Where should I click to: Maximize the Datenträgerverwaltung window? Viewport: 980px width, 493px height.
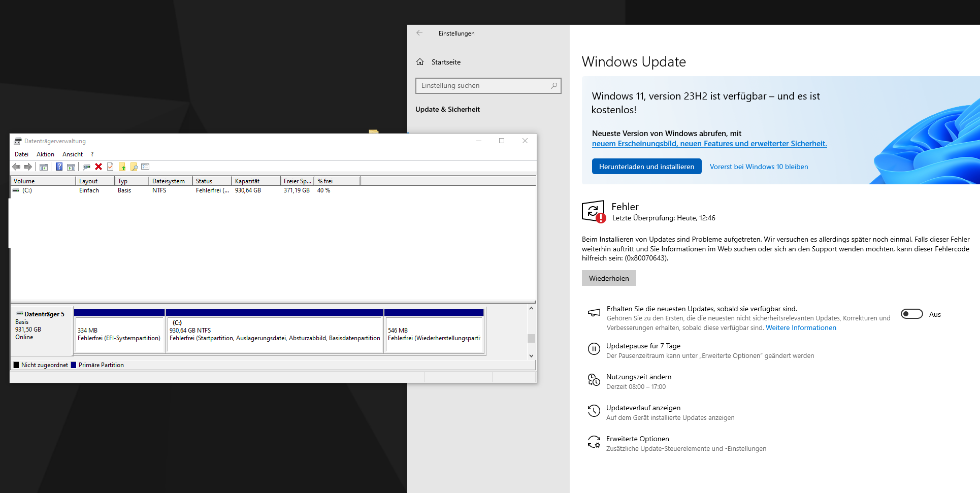click(502, 141)
